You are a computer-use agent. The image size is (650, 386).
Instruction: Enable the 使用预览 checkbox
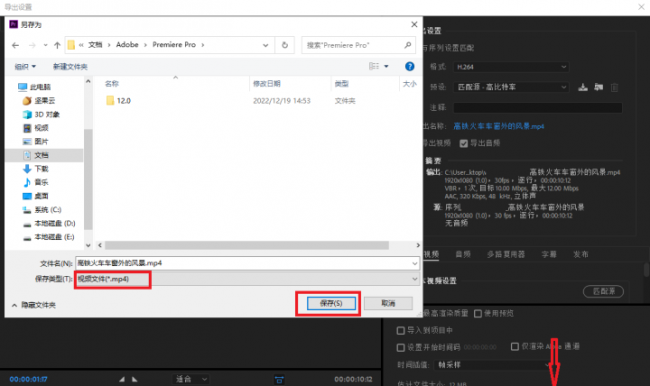coord(478,313)
